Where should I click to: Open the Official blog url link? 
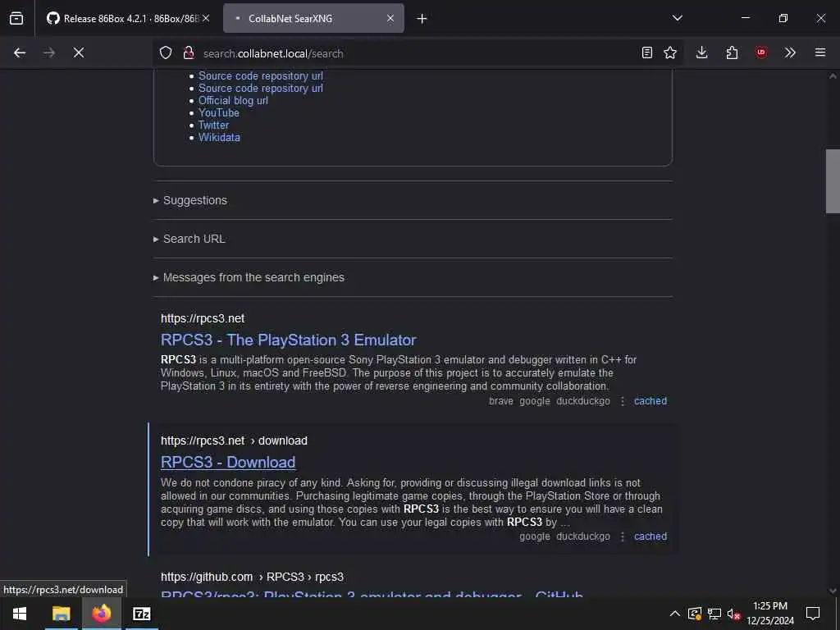tap(233, 101)
